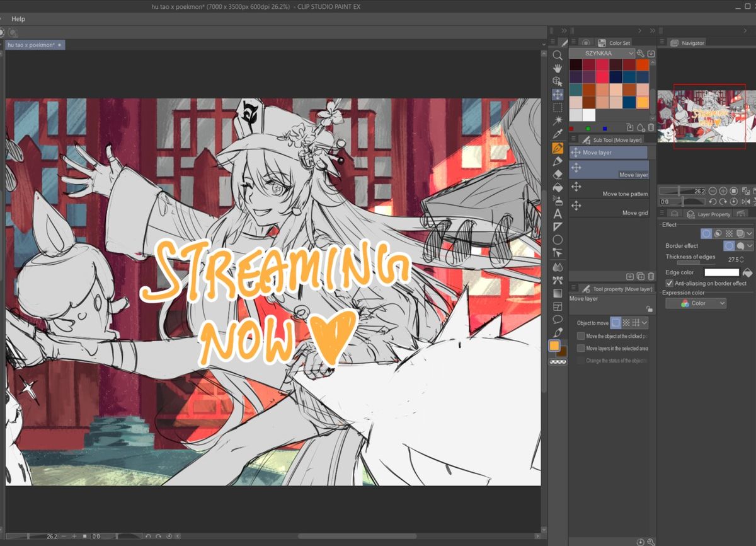Click Fit to screen icon in Navigator
Screen dimensions: 756x546
click(745, 191)
